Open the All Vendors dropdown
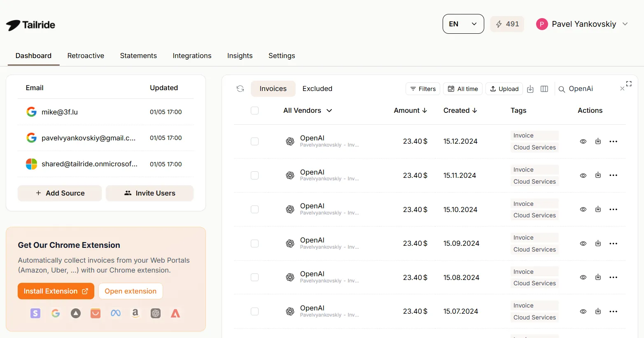The width and height of the screenshot is (644, 338). 308,110
